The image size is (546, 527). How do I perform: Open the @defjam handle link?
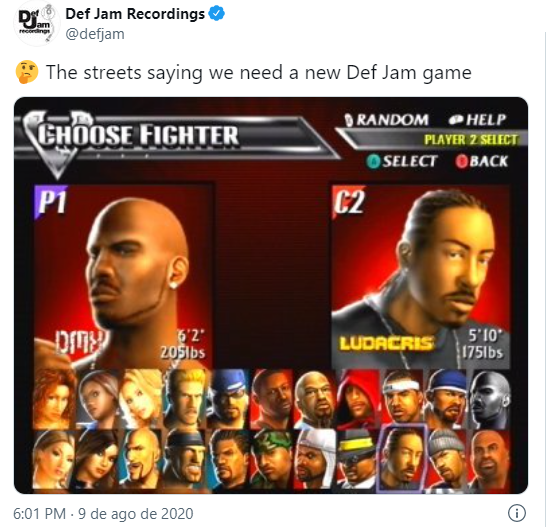pyautogui.click(x=95, y=34)
